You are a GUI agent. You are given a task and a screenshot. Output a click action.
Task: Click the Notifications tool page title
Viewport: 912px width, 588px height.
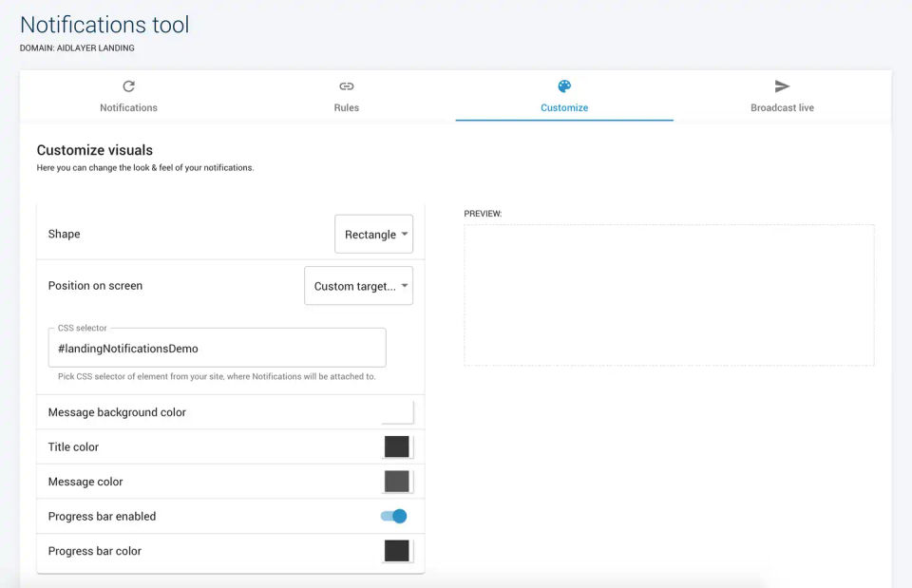(104, 25)
